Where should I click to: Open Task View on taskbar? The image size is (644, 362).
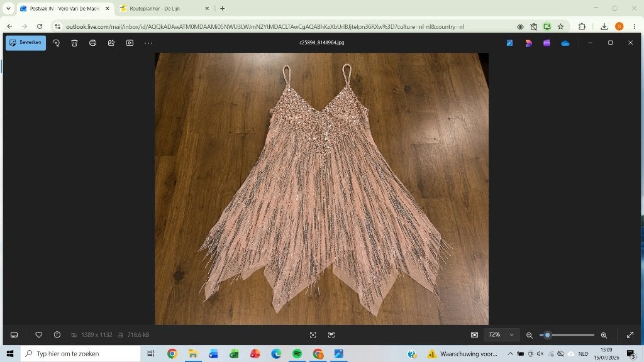coord(151,353)
